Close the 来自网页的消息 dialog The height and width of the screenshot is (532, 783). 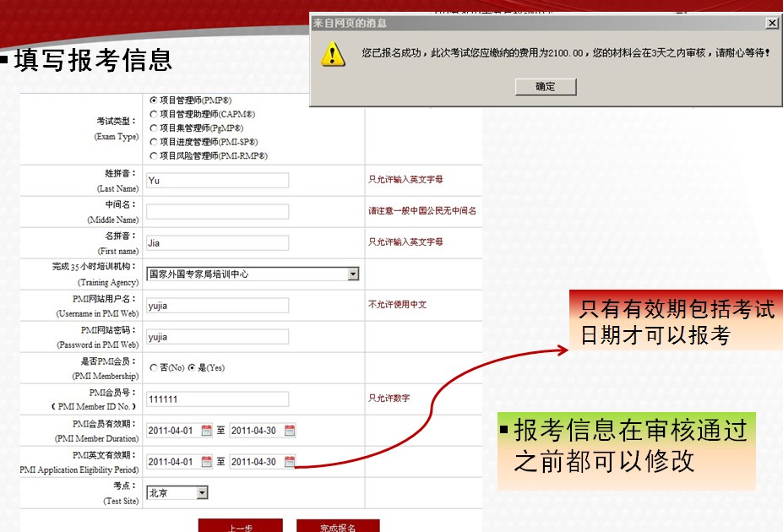click(774, 21)
